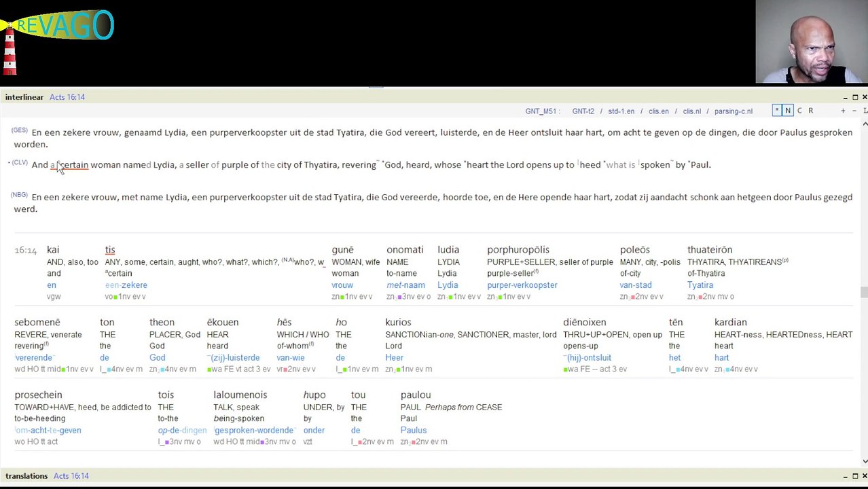Click the Greek word 'gunē'
868x489 pixels.
click(x=342, y=250)
